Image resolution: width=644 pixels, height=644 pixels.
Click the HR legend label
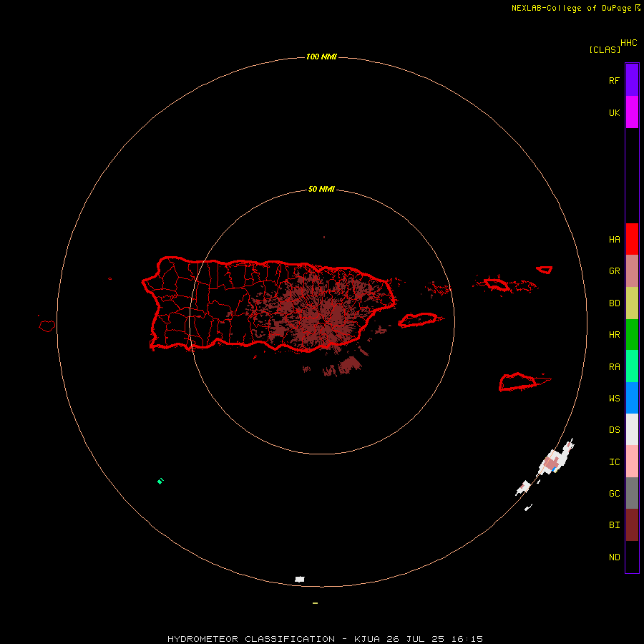(x=614, y=335)
